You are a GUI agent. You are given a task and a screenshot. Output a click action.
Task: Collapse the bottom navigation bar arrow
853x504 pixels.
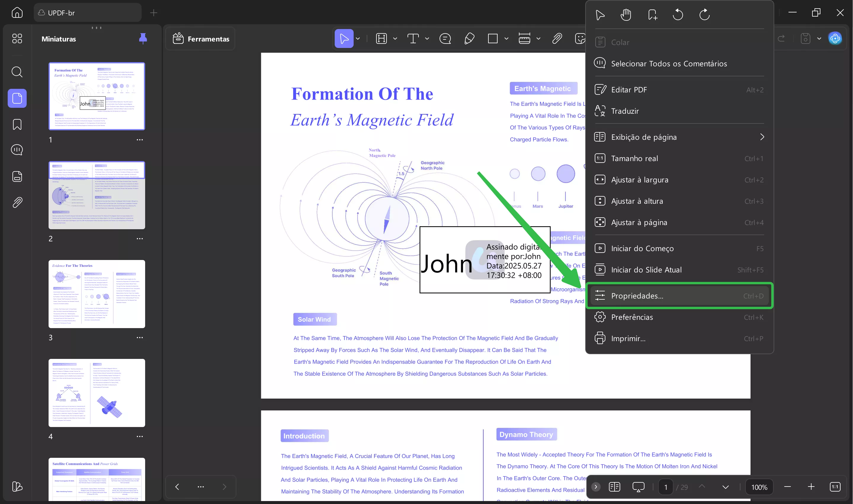click(x=596, y=487)
